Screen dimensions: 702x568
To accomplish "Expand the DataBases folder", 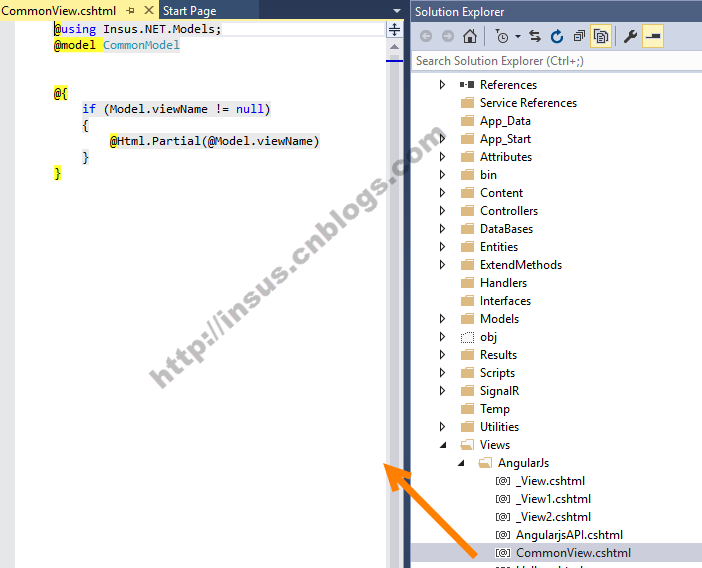I will point(442,229).
